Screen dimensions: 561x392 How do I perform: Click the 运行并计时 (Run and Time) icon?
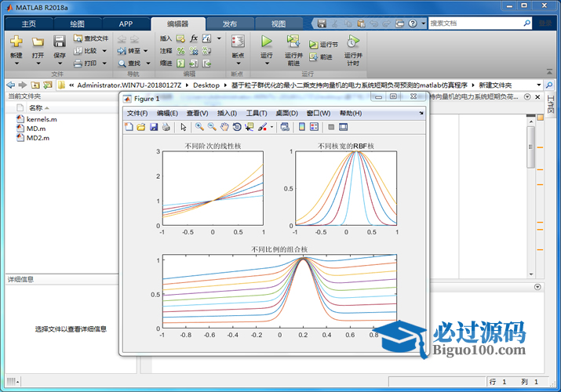353,41
